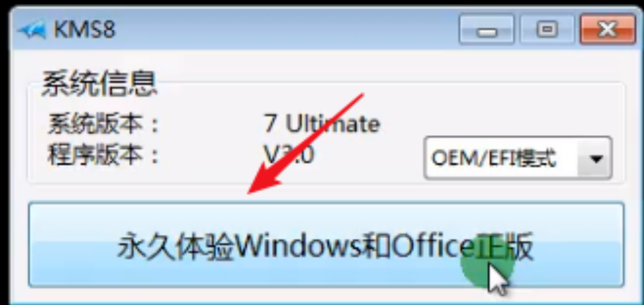Image resolution: width=644 pixels, height=305 pixels.
Task: Maximize the KMS8 window
Action: tap(548, 29)
